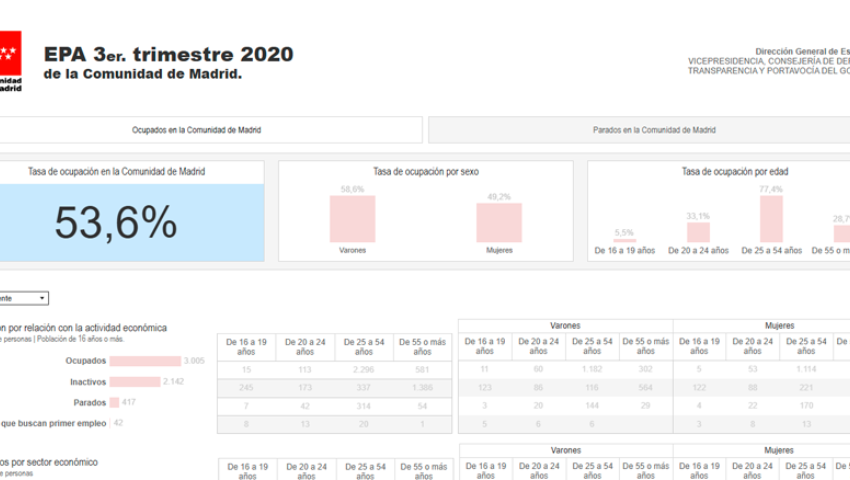Screen dimensions: 850x480
Task: Click the 77,4% label in the age chart
Action: [x=771, y=189]
